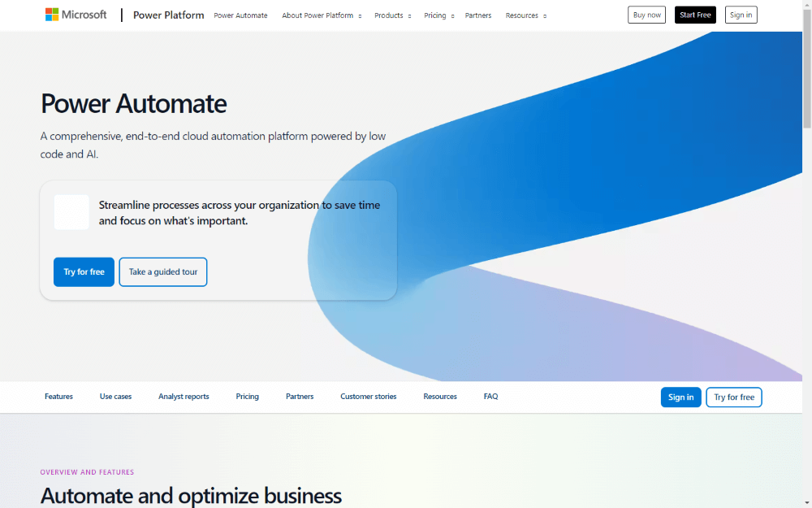812x508 pixels.
Task: Open the Power Automate header link
Action: pos(240,15)
